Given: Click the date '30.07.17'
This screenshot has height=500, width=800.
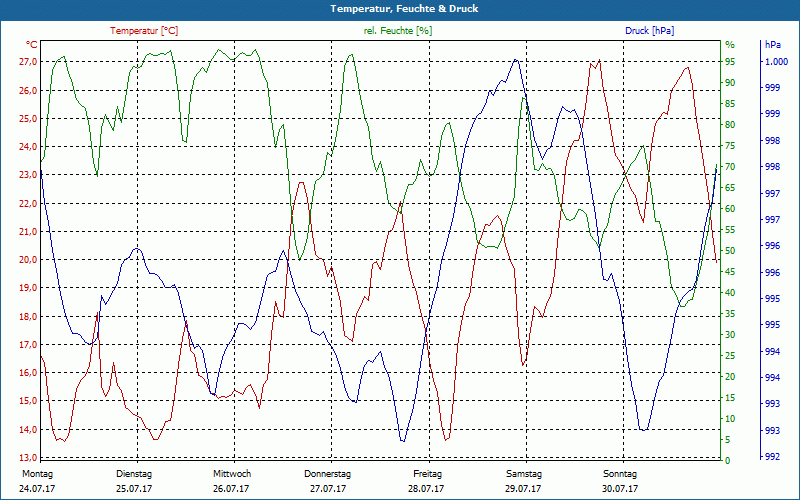Looking at the screenshot, I should pyautogui.click(x=620, y=488).
